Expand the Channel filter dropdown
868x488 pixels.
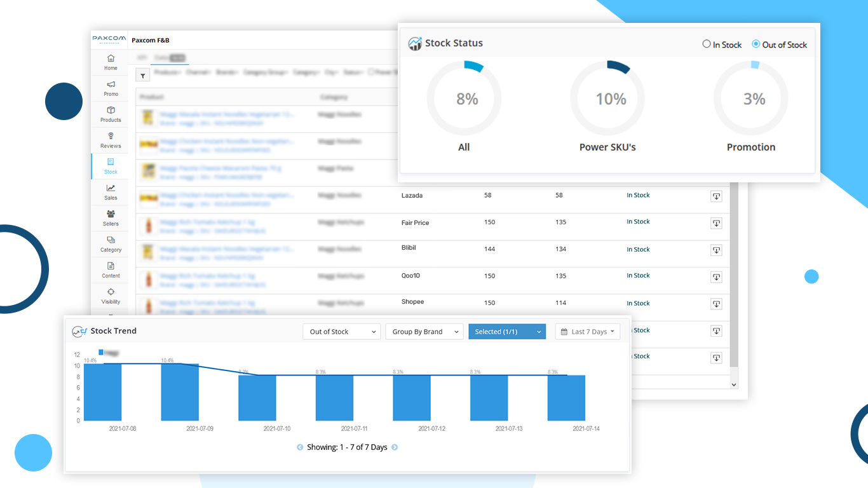coord(200,72)
